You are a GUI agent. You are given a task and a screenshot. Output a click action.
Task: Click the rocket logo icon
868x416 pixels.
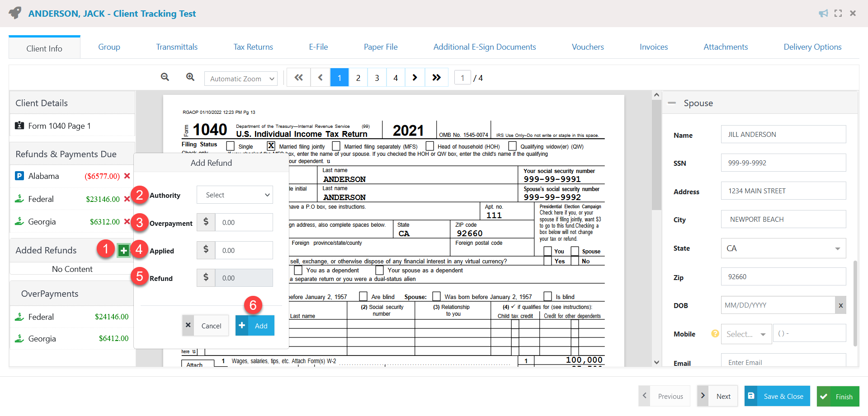15,13
